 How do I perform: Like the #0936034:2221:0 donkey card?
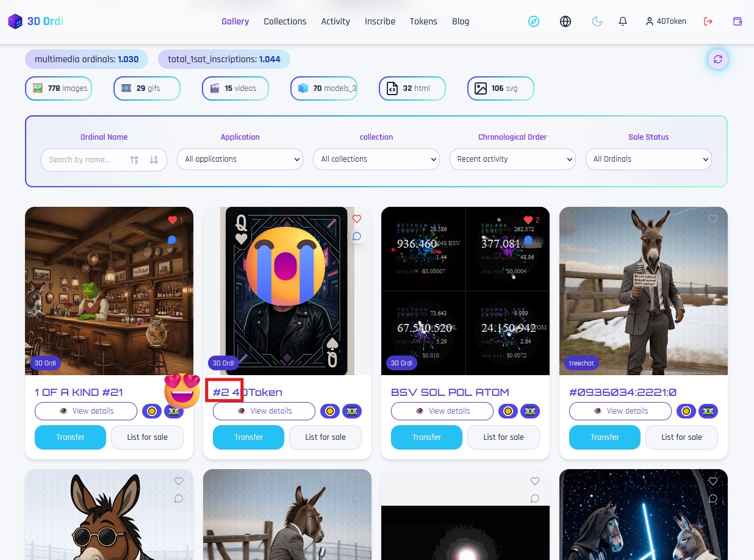(x=713, y=219)
